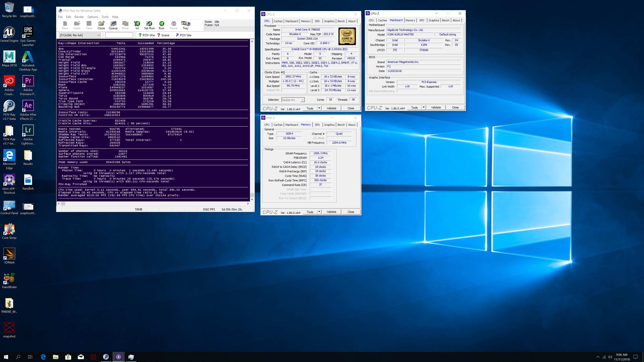Start rendering with the Run icon
This screenshot has height=362, width=644.
162,25
